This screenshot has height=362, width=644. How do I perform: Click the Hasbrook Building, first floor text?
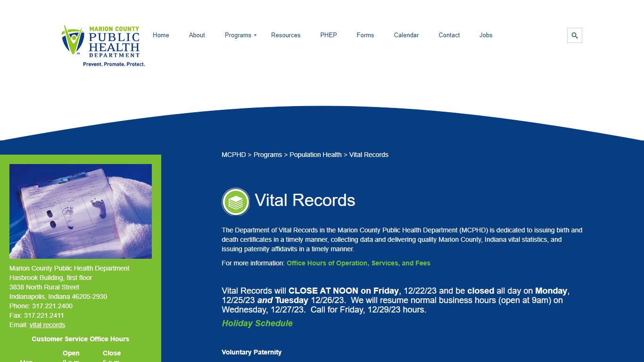51,278
